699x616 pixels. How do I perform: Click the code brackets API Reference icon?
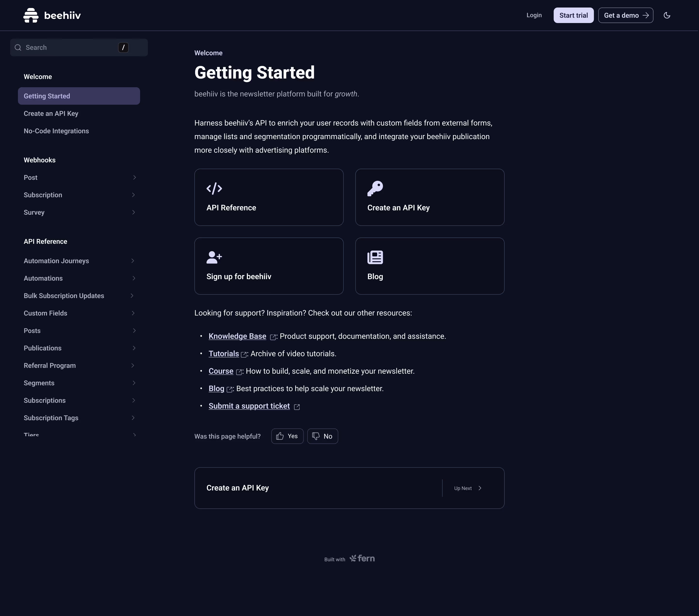[x=214, y=188]
